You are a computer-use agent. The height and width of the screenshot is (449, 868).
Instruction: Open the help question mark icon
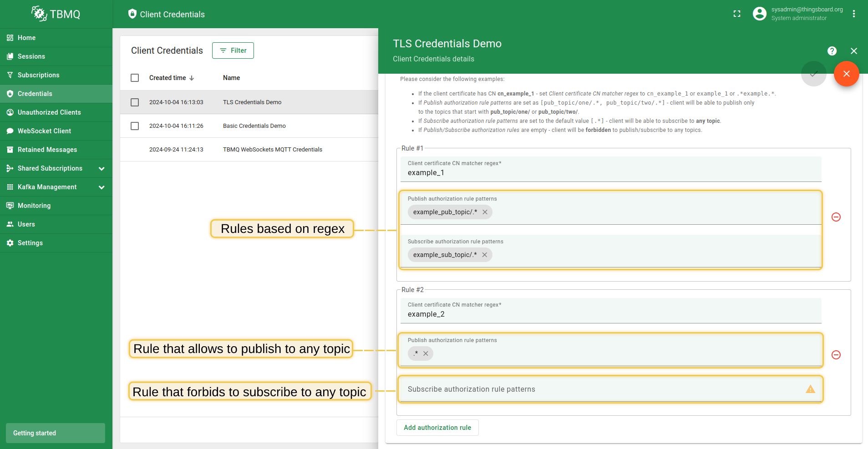832,51
